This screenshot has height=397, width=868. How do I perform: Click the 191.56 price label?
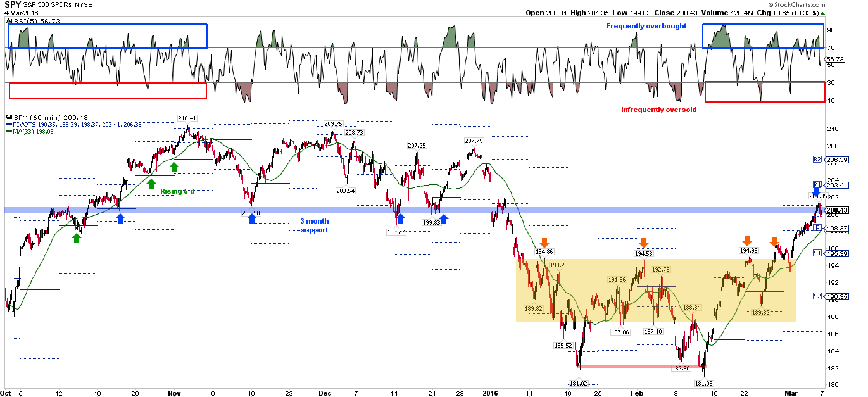tap(617, 280)
